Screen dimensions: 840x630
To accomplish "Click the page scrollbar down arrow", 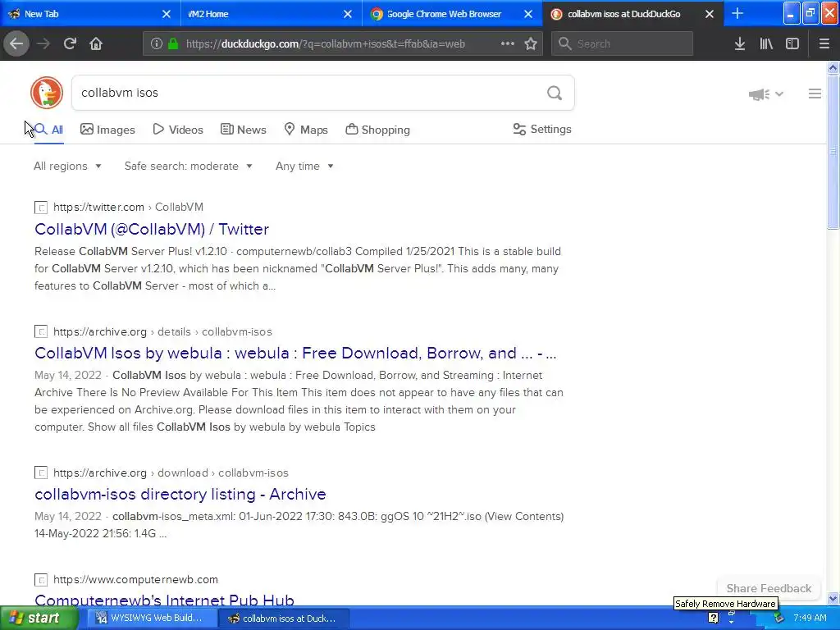I will pos(833,598).
